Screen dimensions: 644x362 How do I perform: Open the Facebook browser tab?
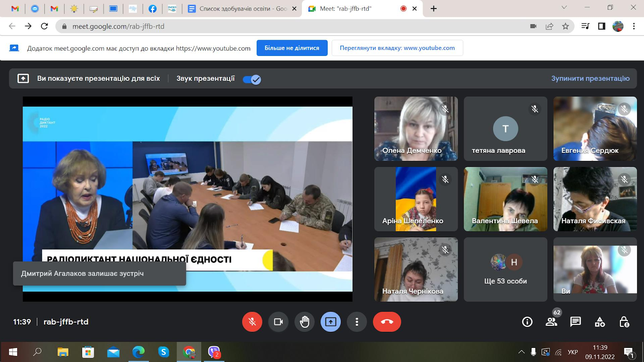tap(152, 8)
